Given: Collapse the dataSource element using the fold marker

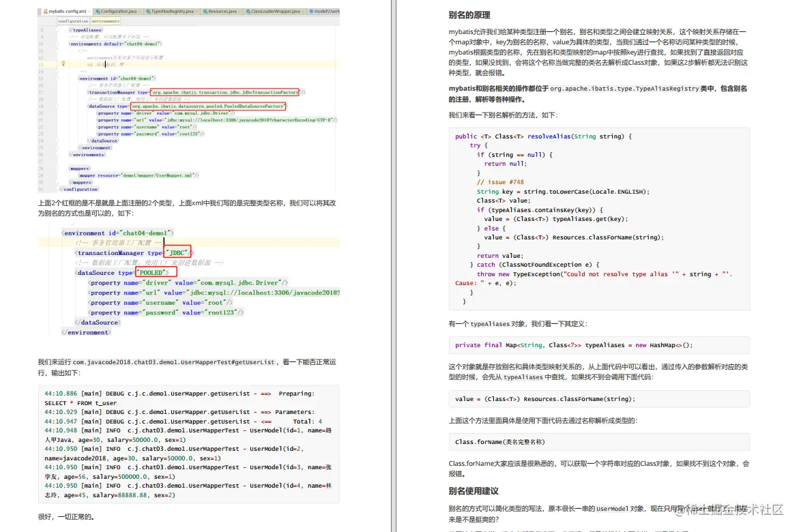Looking at the screenshot, I should [56, 106].
